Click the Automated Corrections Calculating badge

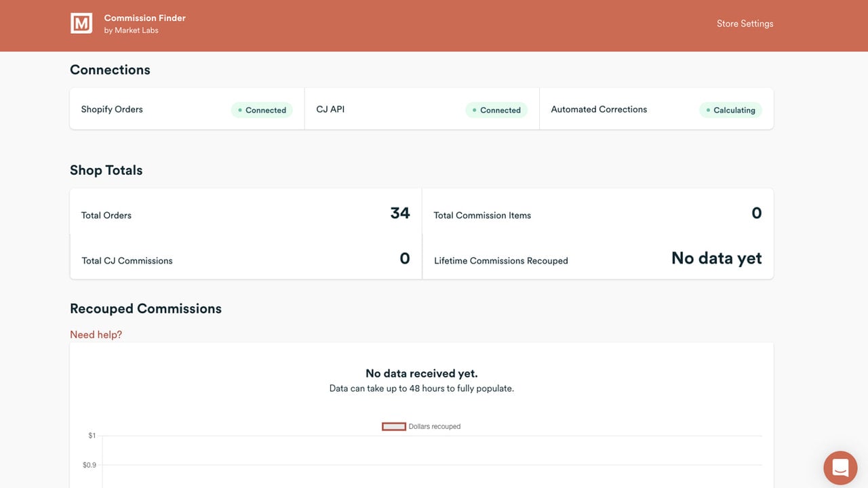(x=730, y=110)
